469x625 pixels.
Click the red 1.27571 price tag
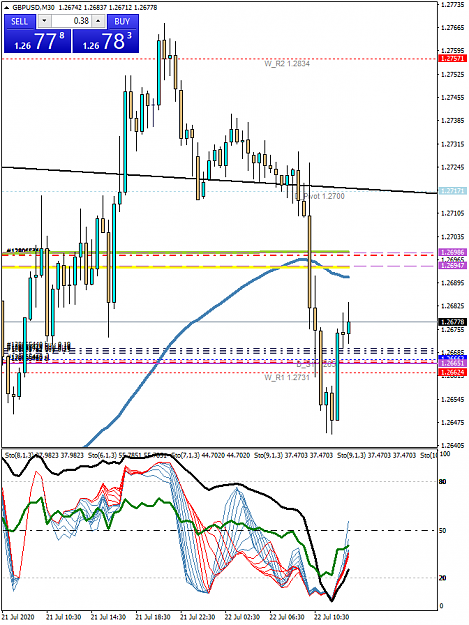pyautogui.click(x=452, y=59)
